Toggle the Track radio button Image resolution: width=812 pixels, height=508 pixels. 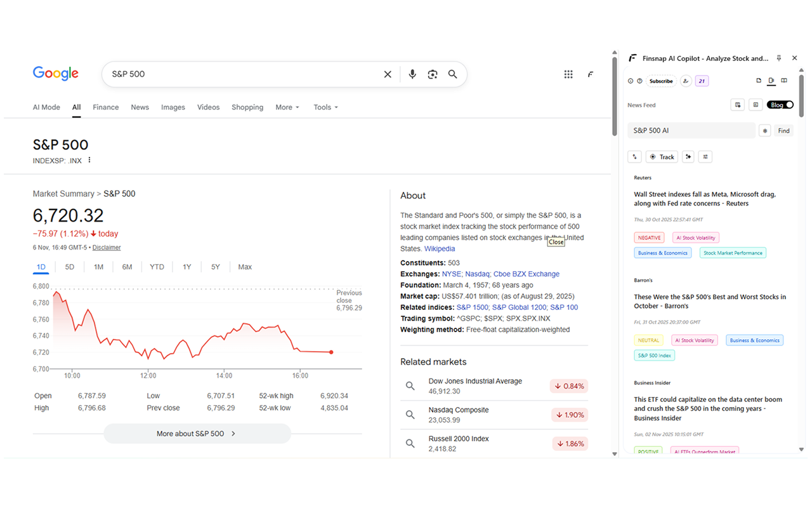pos(662,157)
